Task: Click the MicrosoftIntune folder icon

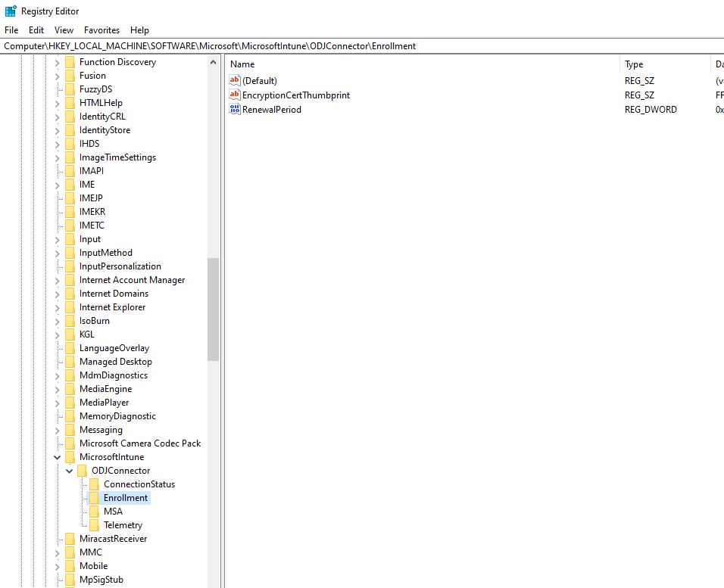Action: (x=70, y=457)
